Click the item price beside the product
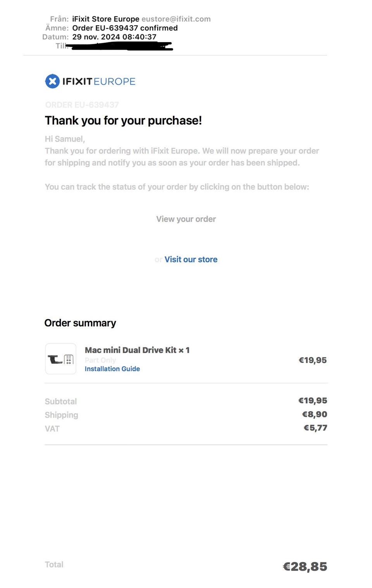The height and width of the screenshot is (588, 372). tap(312, 360)
